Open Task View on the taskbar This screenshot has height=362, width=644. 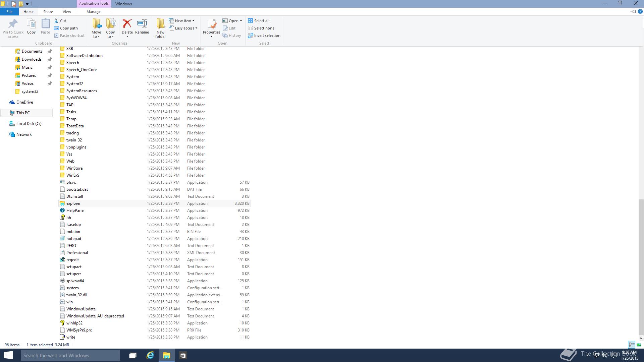[x=133, y=355]
